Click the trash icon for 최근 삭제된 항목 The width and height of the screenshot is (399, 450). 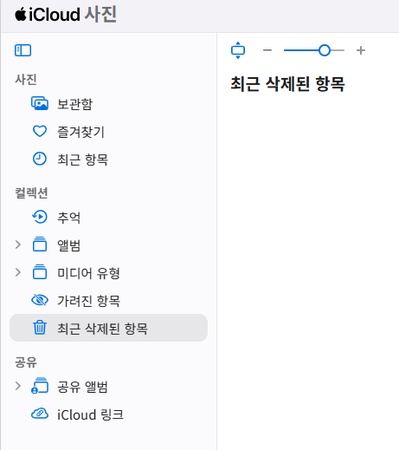click(40, 327)
